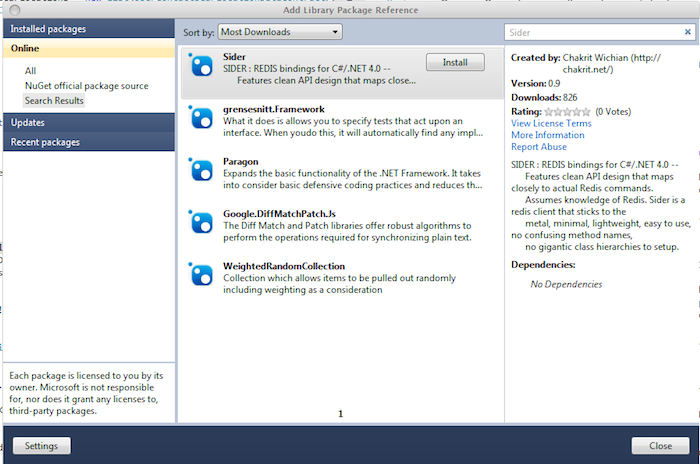This screenshot has height=464, width=700.
Task: Click the grensesnitt.Framework package icon
Action: point(201,118)
